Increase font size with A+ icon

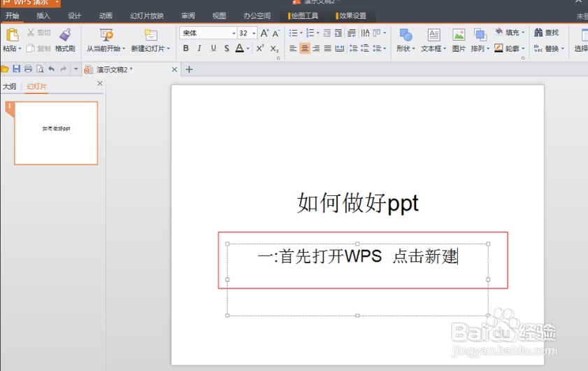[264, 33]
